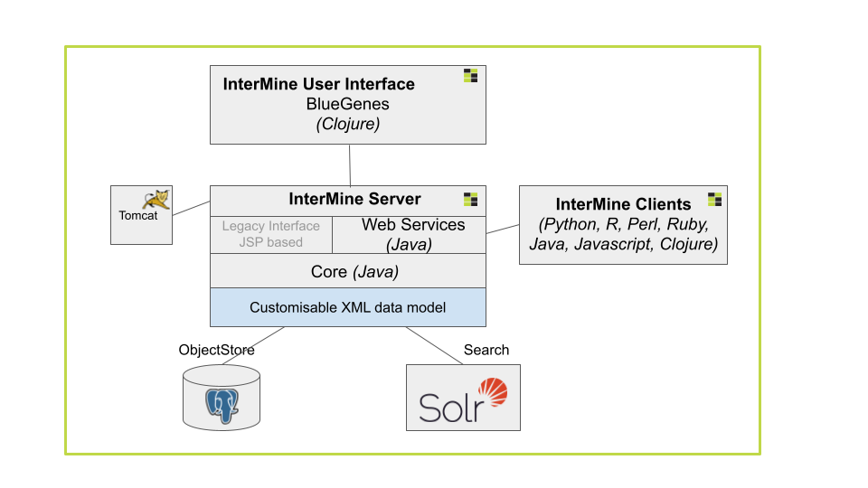Click the Search label above Solr
This screenshot has height=488, width=868.
tap(486, 350)
